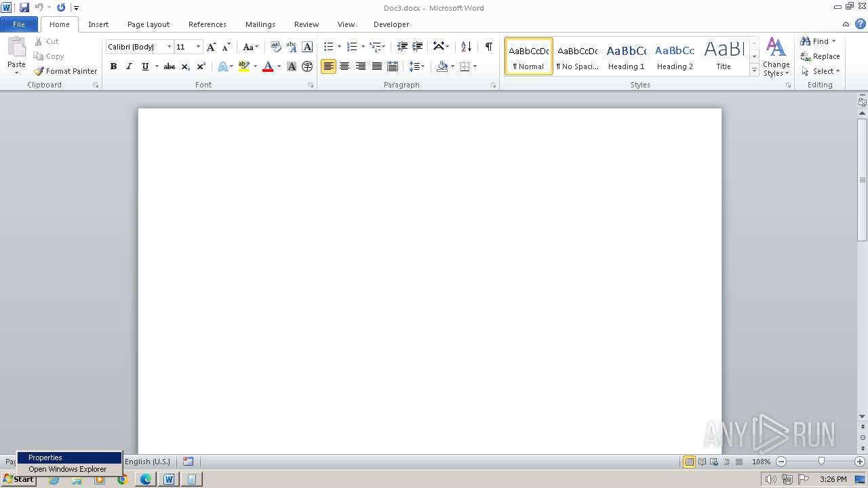Open Microsoft Edge from taskbar
Viewport: 868px width, 488px height.
point(146,479)
